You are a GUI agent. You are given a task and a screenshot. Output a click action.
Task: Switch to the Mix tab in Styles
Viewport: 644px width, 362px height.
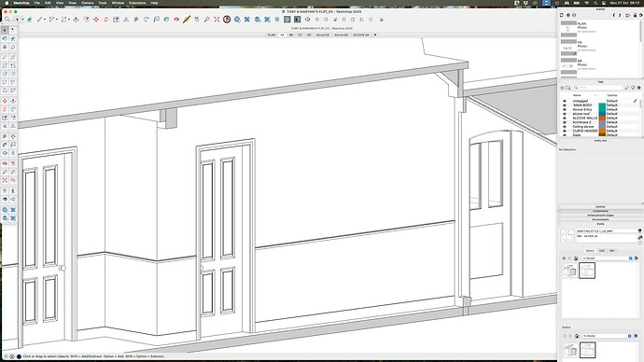coord(611,250)
